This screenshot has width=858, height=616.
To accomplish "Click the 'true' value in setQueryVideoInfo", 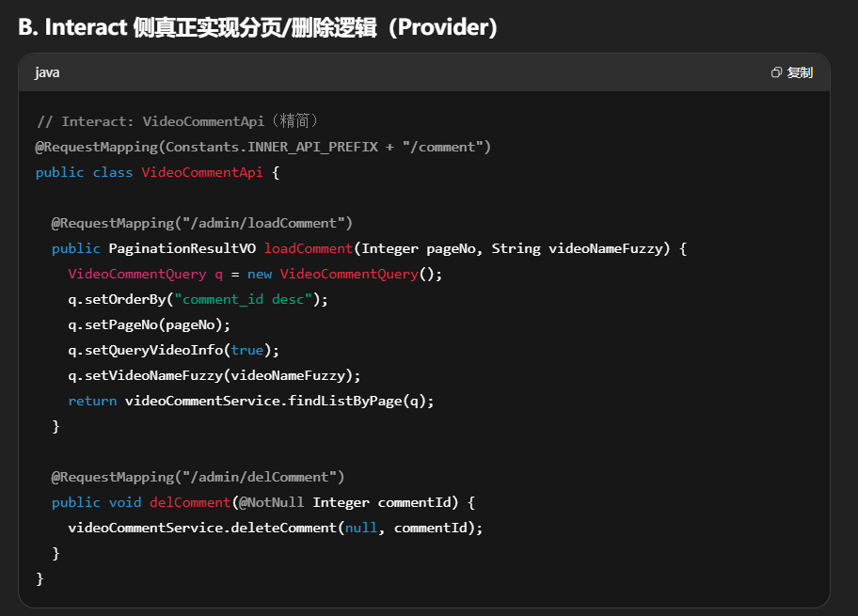I will (247, 350).
